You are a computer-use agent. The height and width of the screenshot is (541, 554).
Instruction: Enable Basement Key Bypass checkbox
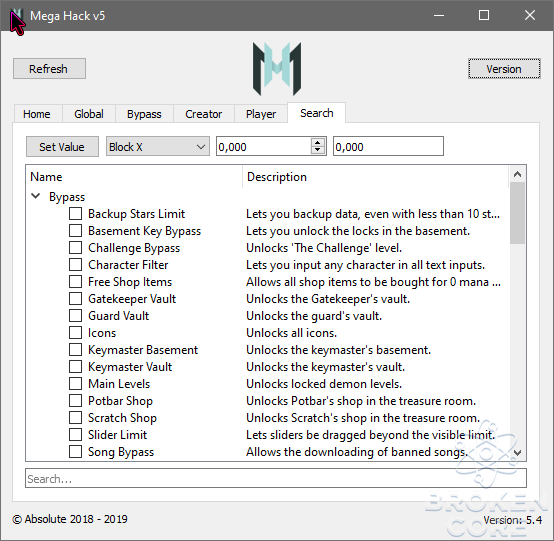click(75, 230)
